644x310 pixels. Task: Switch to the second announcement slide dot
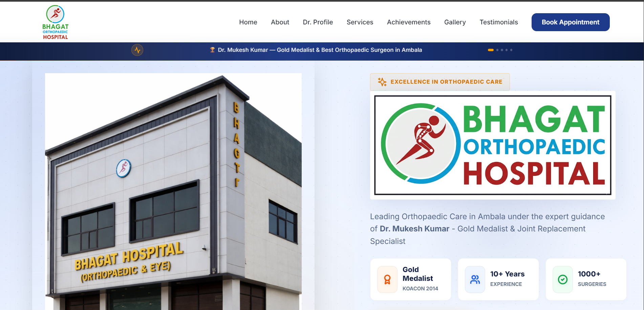coord(497,50)
